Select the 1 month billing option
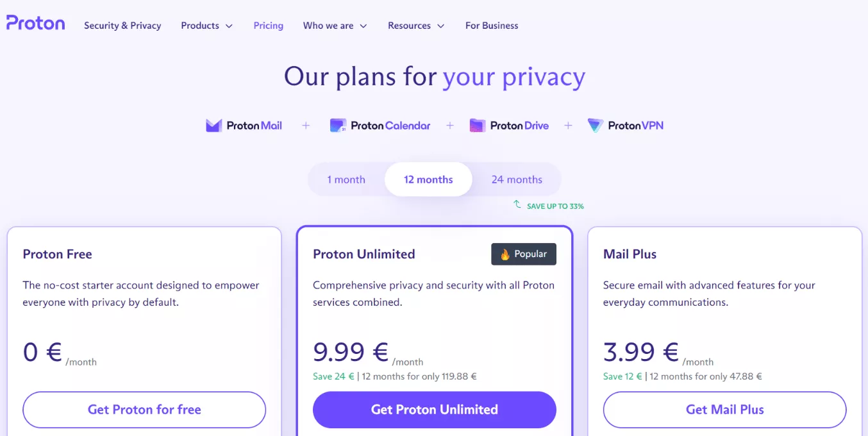The width and height of the screenshot is (868, 436). [346, 180]
